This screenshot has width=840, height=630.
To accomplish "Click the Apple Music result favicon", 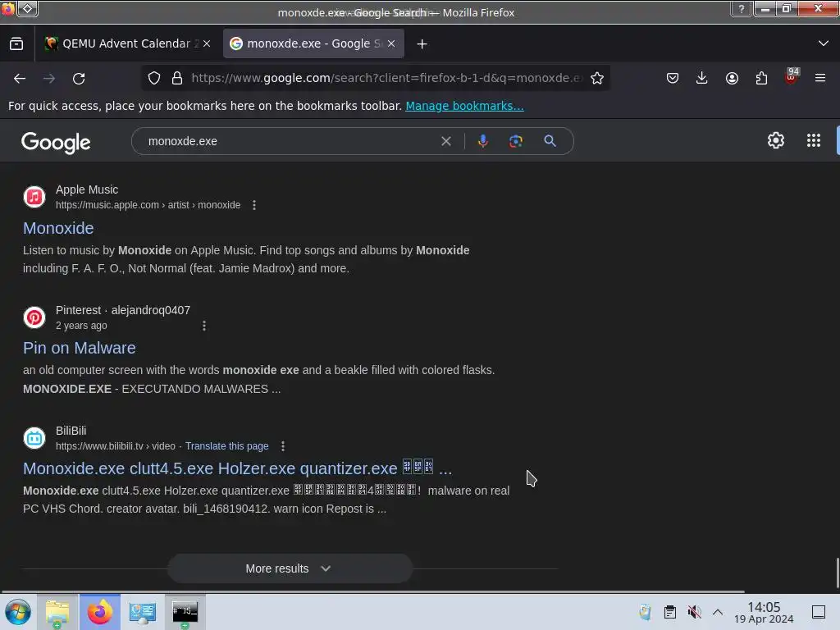I will 34,197.
